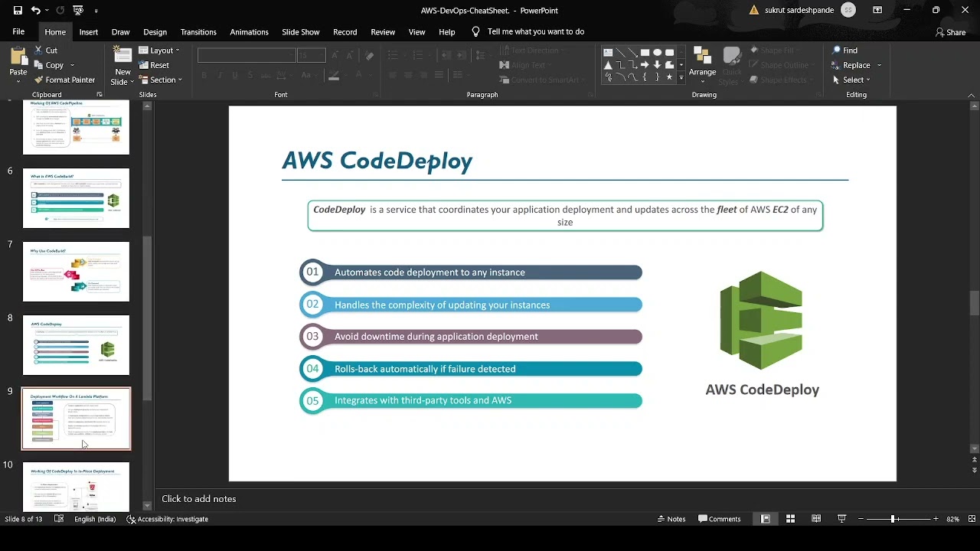Fit slide to current window
This screenshot has height=551, width=980.
click(972, 519)
